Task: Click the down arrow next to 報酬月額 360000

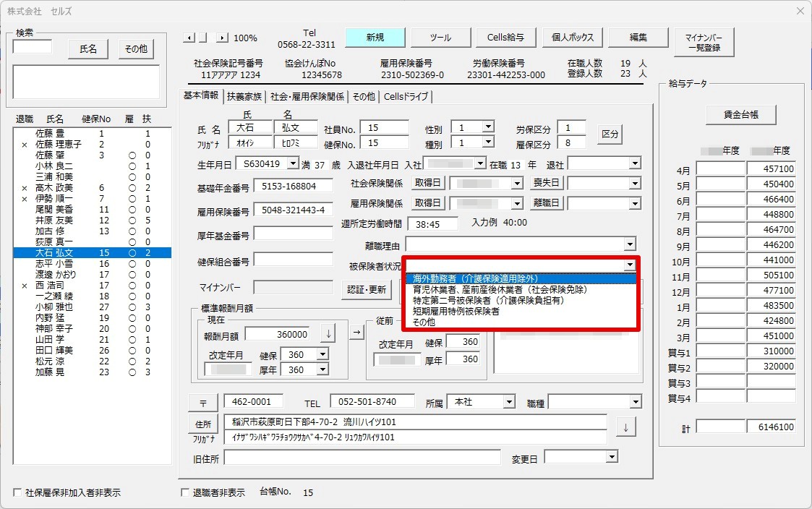Action: pos(328,334)
